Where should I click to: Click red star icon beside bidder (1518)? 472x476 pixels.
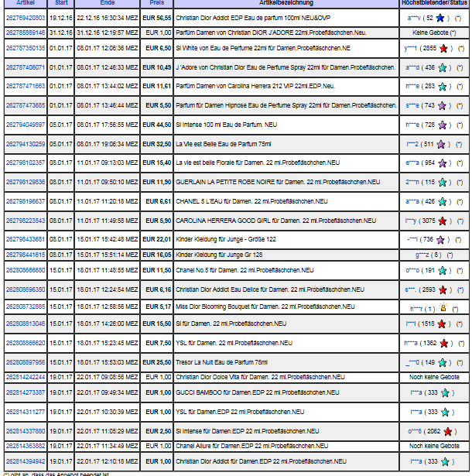click(x=442, y=324)
